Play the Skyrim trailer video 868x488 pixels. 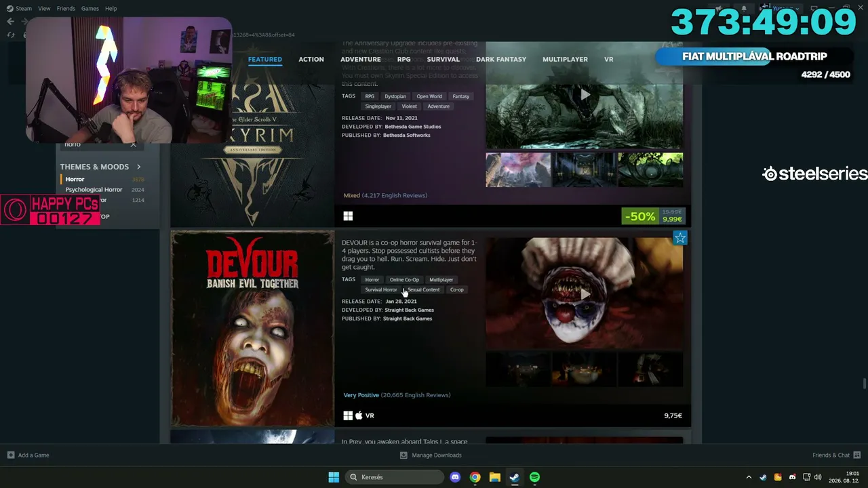point(584,94)
